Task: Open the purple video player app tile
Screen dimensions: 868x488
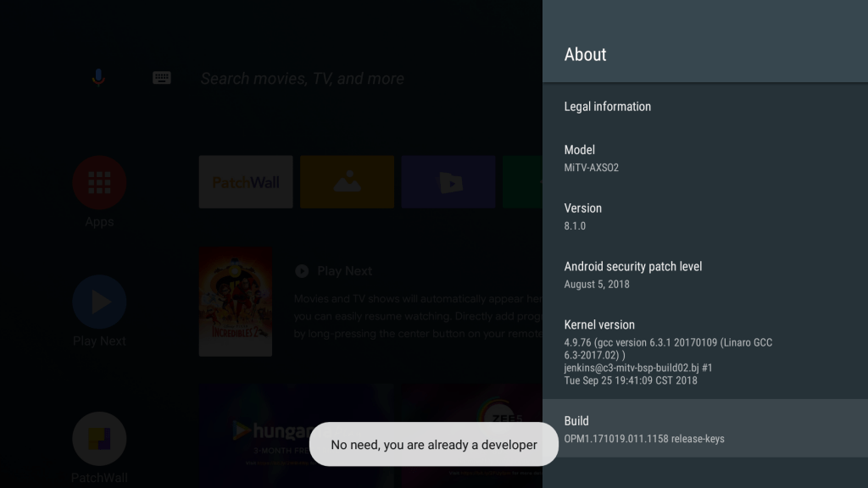Action: [448, 182]
